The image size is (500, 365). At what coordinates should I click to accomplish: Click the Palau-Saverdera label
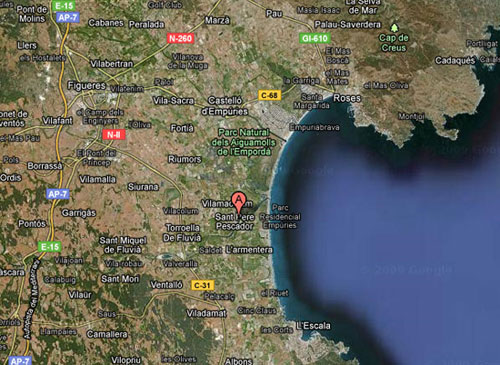[x=348, y=24]
